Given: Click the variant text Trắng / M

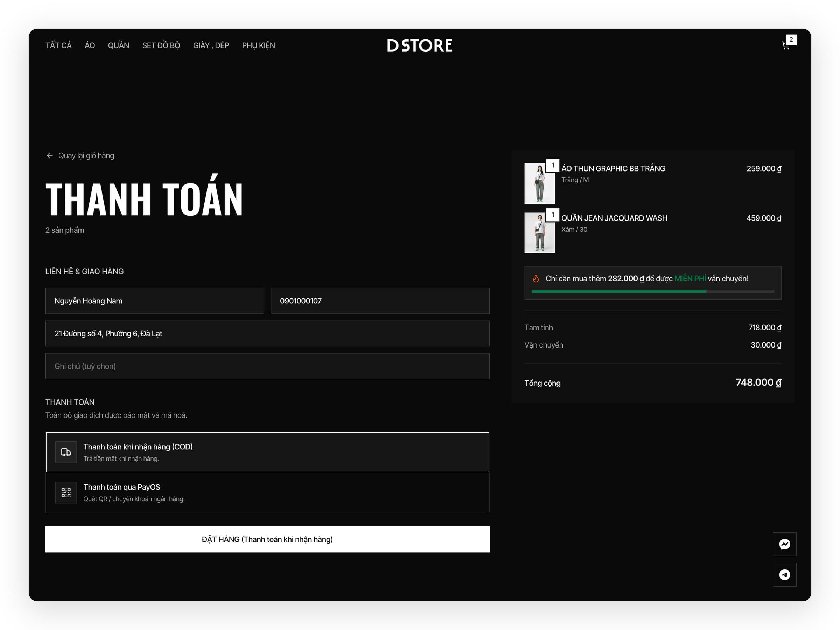Looking at the screenshot, I should click(575, 180).
